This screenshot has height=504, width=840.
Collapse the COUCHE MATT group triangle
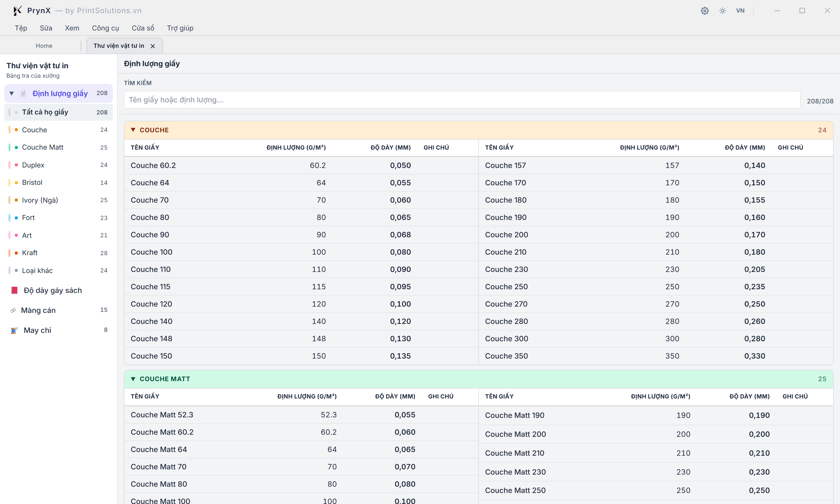tap(133, 379)
